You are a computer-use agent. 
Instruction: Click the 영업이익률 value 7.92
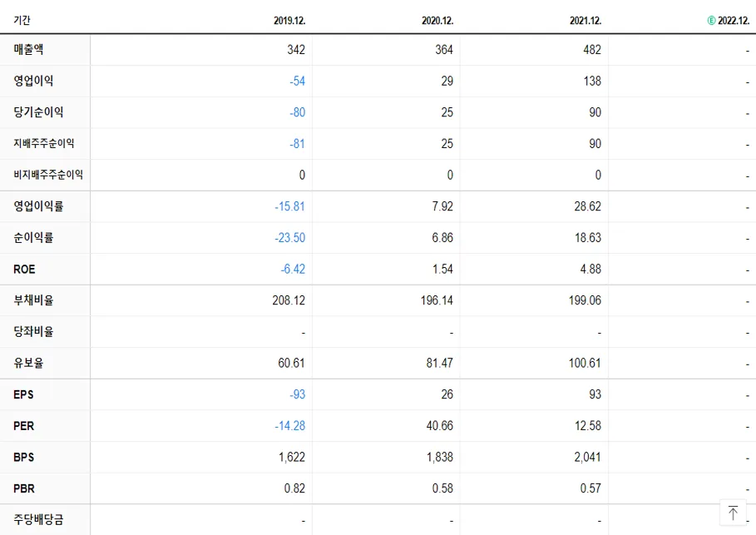pos(442,206)
